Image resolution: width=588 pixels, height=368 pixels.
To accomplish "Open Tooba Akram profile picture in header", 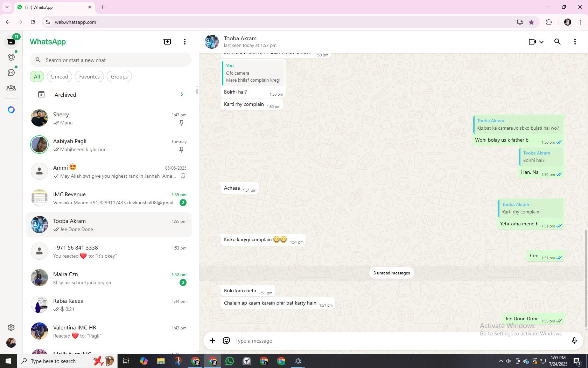I will (x=212, y=42).
